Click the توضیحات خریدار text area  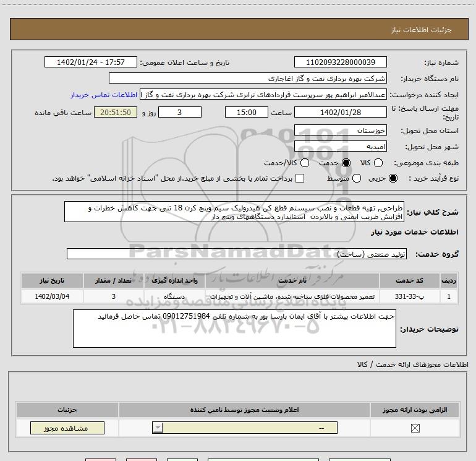click(234, 329)
